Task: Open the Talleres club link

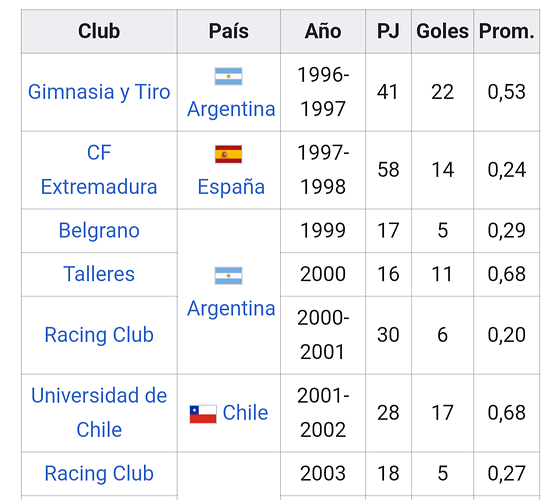Action: pos(99,274)
